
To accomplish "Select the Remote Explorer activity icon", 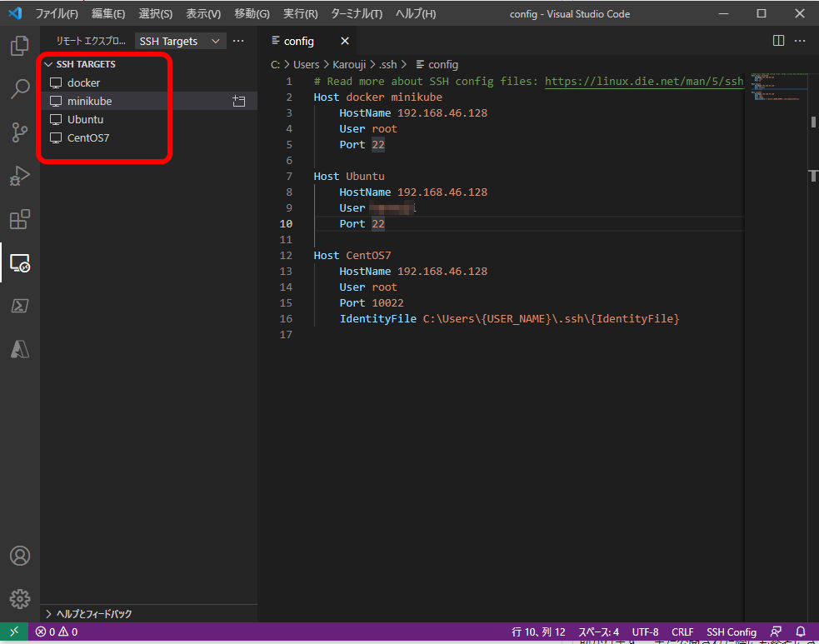I will (x=20, y=262).
